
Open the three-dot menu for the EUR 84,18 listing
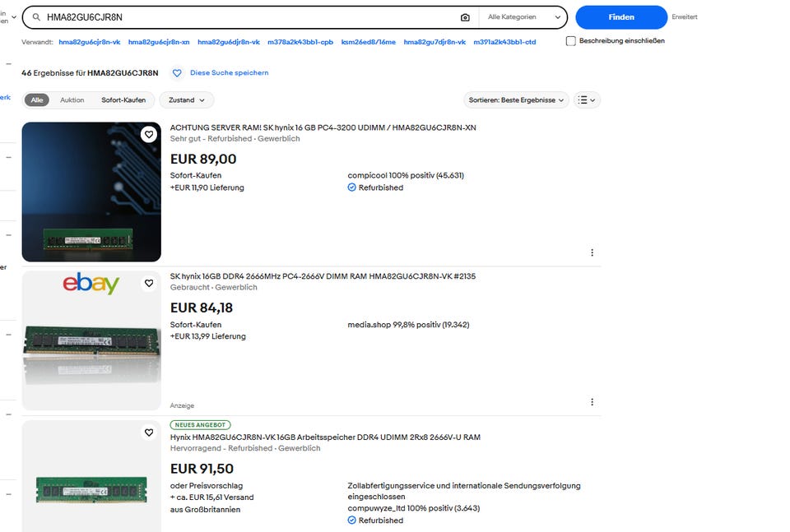coord(592,402)
